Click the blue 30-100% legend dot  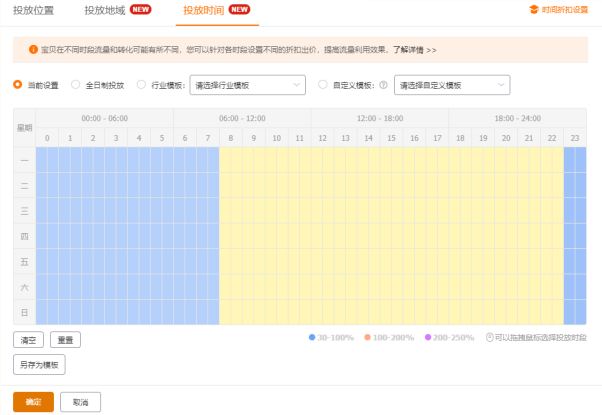pos(312,337)
